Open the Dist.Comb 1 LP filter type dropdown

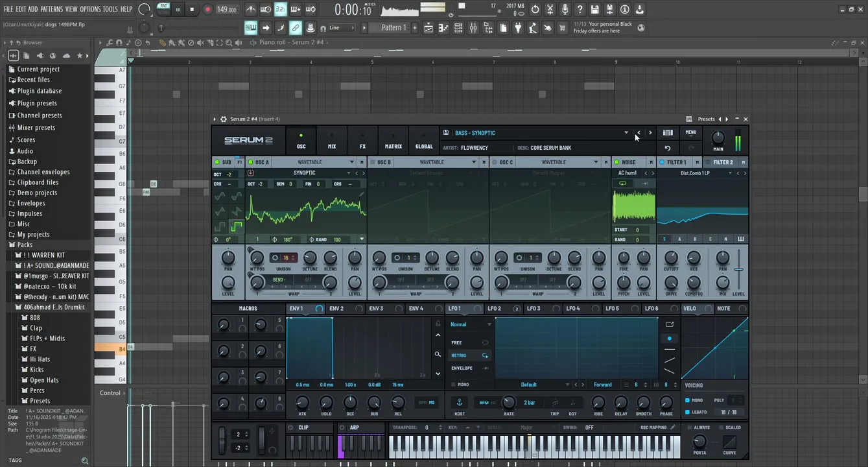coord(730,173)
